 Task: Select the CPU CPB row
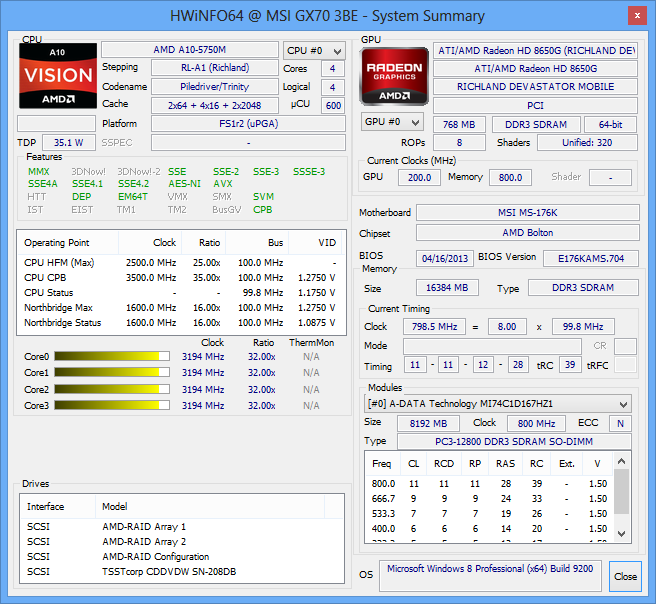click(180, 278)
